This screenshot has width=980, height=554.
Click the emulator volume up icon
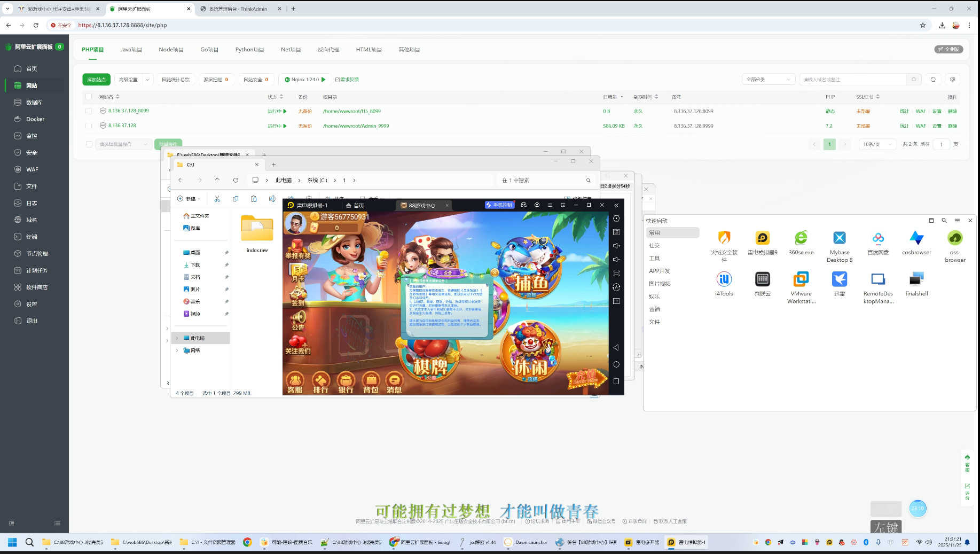coord(616,246)
